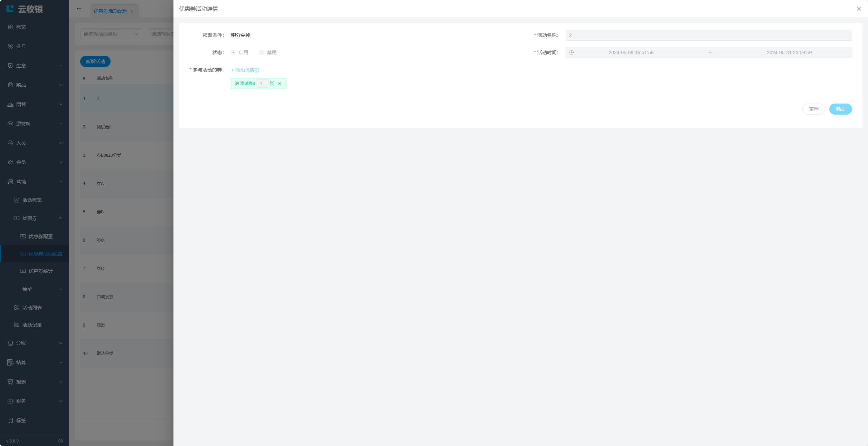Open 标签 in the sidebar
Image resolution: width=868 pixels, height=446 pixels.
(x=21, y=420)
